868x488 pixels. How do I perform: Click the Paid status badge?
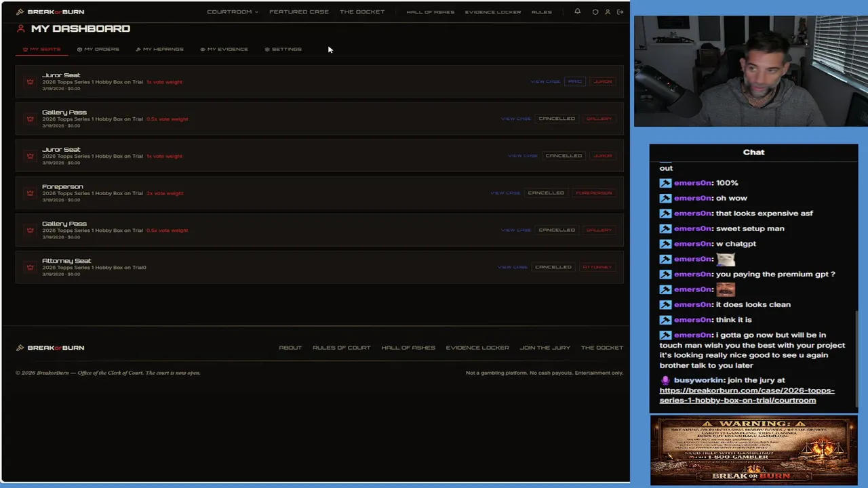[574, 81]
